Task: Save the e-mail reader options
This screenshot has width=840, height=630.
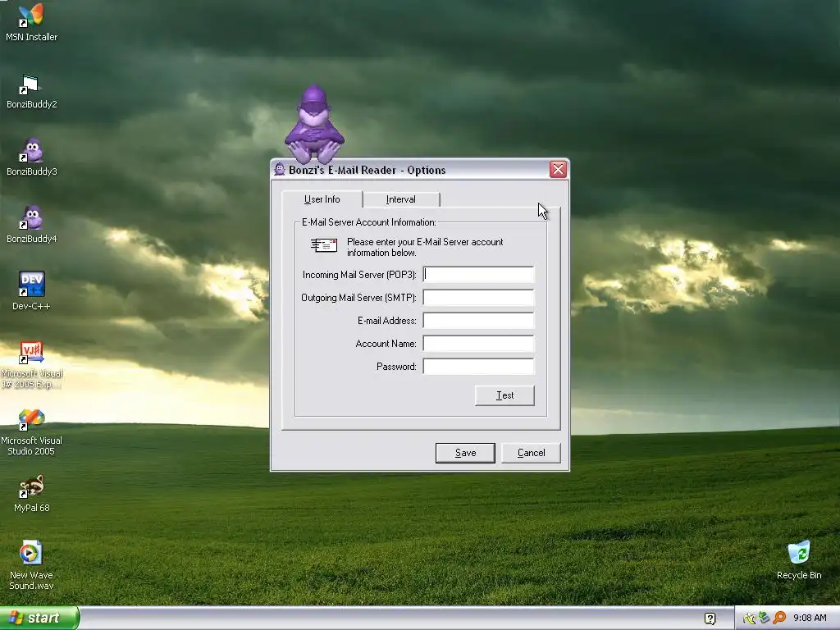Action: [x=465, y=453]
